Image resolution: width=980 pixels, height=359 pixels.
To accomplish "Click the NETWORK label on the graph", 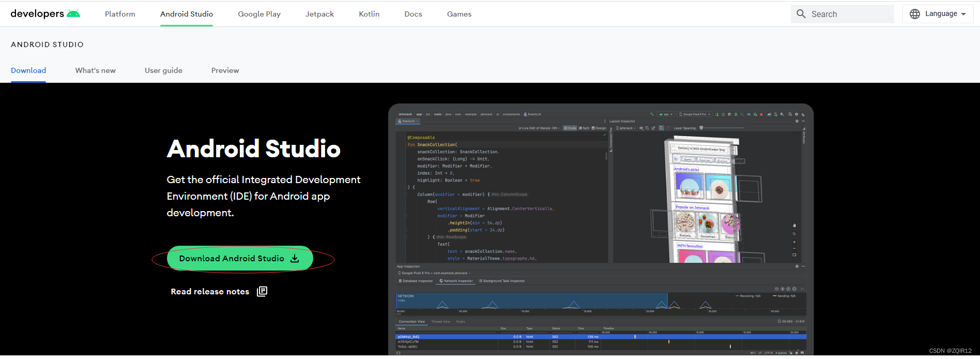I will [406, 296].
